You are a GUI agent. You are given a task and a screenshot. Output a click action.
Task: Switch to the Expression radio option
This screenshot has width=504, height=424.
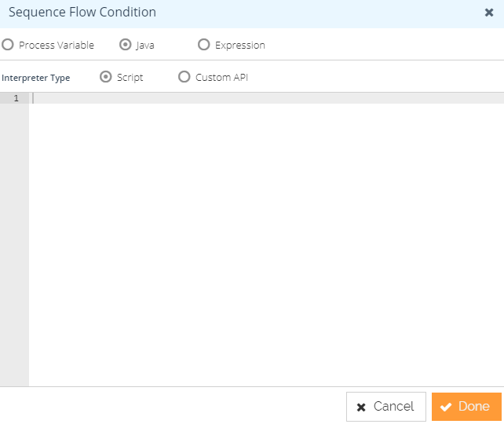[204, 45]
